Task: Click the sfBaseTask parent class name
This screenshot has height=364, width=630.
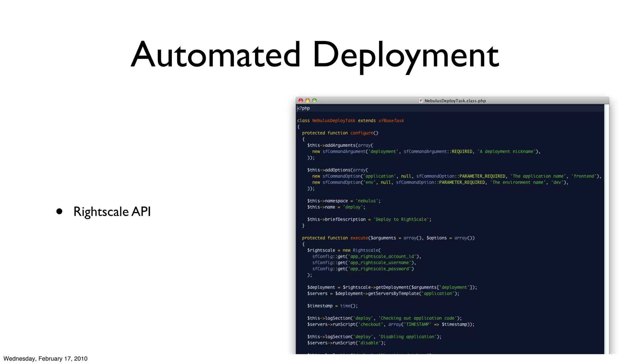Action: click(391, 121)
